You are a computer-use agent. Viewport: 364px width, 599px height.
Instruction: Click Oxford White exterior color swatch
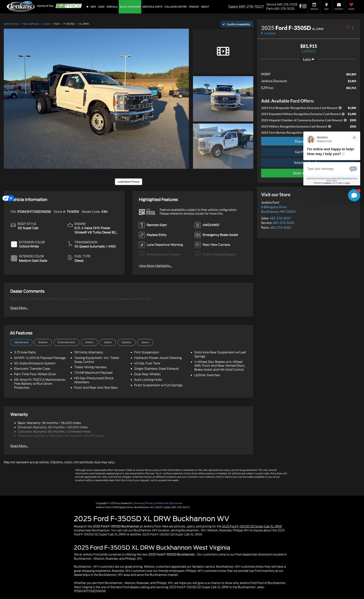[14, 244]
